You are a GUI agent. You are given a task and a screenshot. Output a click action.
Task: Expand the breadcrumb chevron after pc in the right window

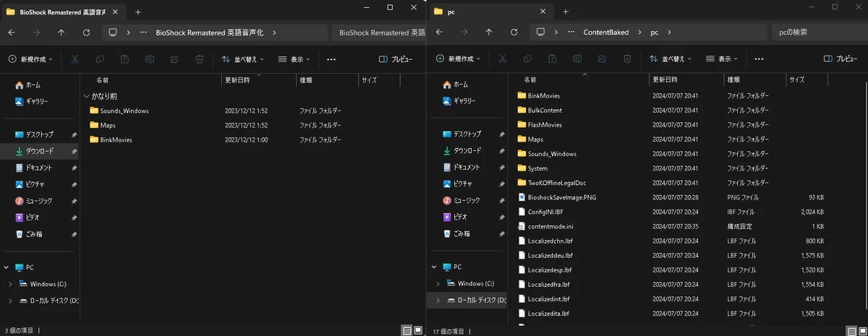pos(670,33)
